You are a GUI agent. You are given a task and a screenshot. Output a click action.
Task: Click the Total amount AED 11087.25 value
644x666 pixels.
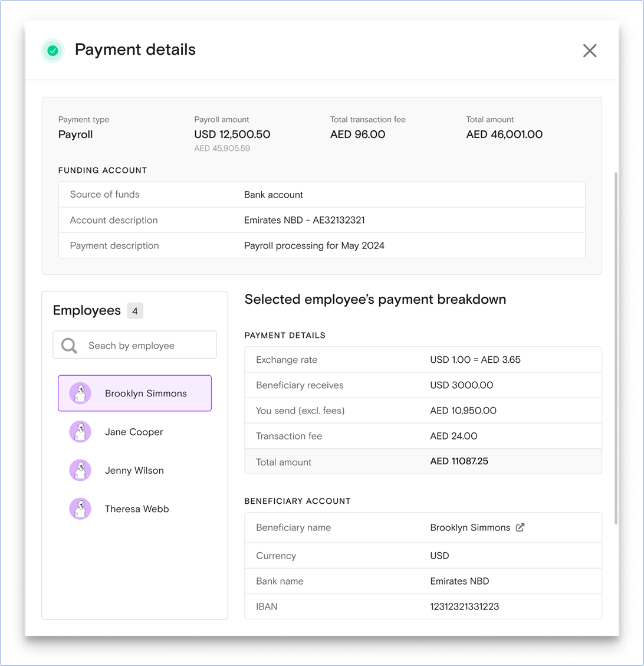pos(459,461)
